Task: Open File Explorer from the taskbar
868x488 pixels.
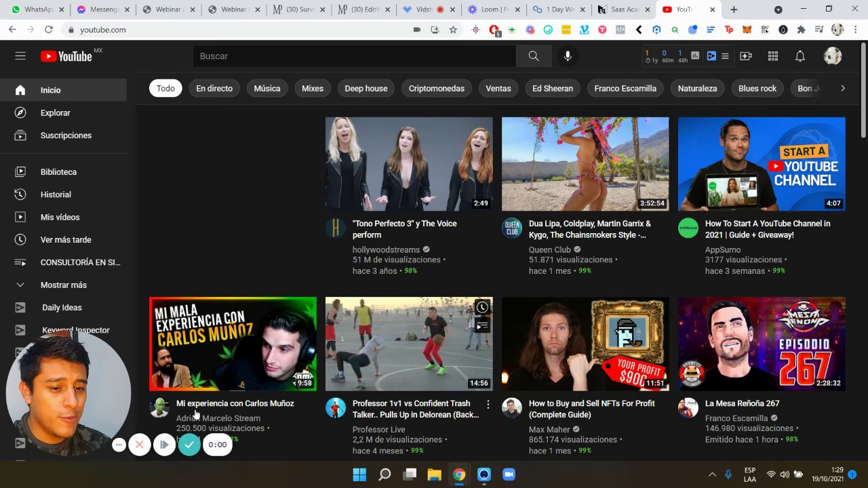Action: (x=434, y=474)
